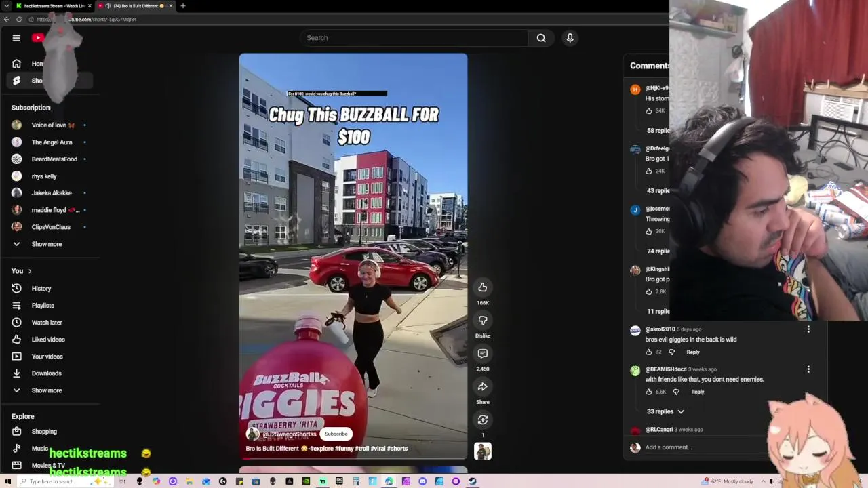Subscribe to @J2SwaegoShorts

click(x=336, y=434)
